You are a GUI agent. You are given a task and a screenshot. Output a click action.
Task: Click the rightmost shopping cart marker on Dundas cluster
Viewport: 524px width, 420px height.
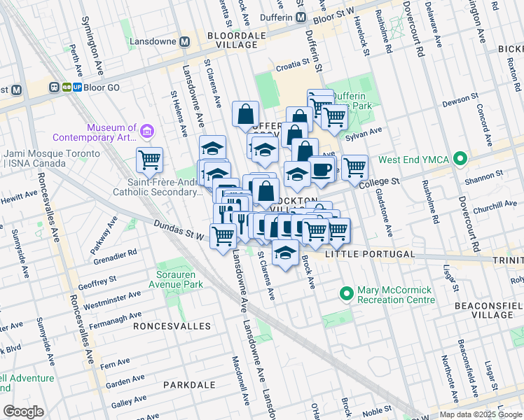[x=339, y=230]
